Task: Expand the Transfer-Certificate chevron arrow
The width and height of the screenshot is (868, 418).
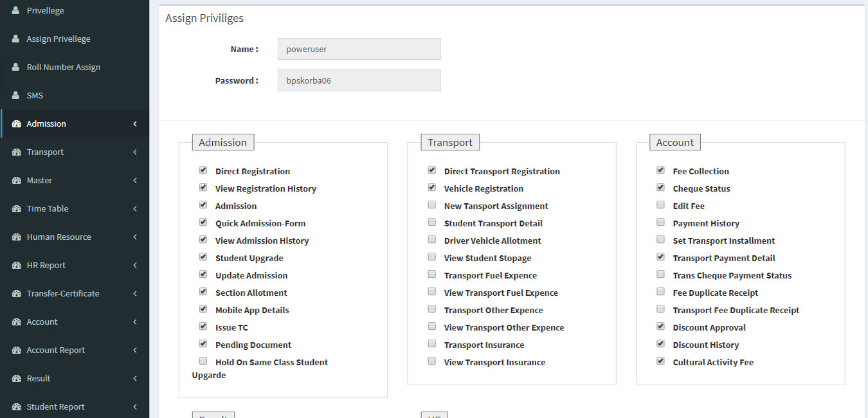Action: tap(135, 294)
